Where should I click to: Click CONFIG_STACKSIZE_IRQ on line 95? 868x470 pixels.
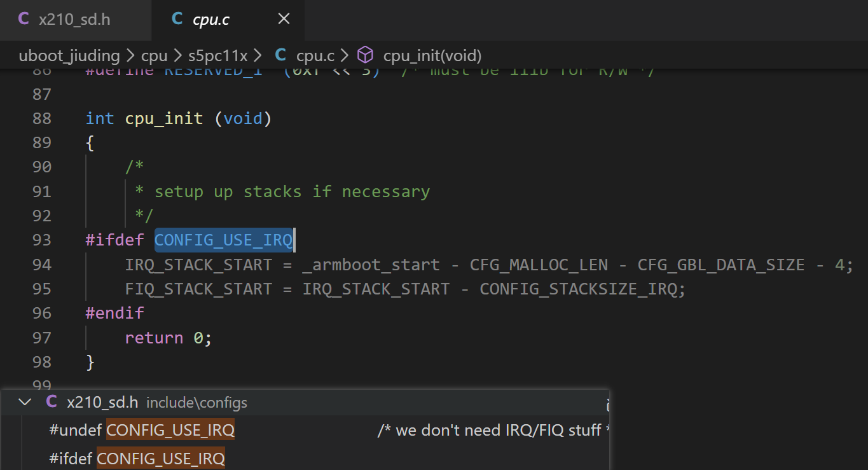coord(578,289)
